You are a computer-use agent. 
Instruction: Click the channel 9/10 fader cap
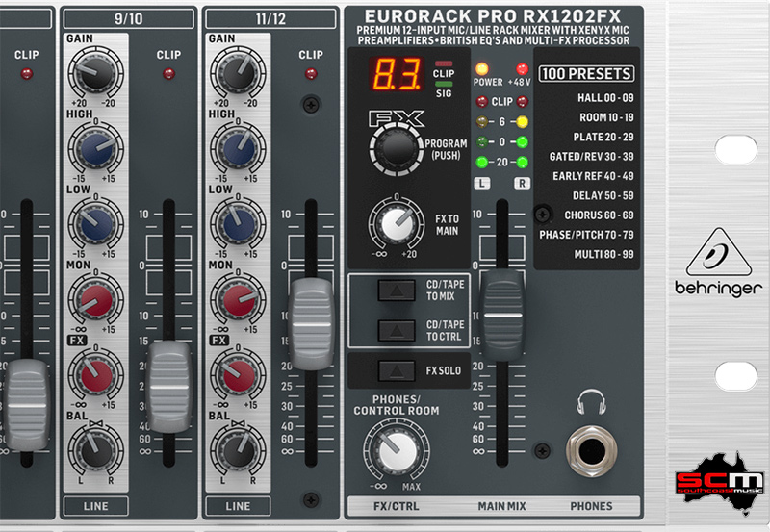pos(169,388)
